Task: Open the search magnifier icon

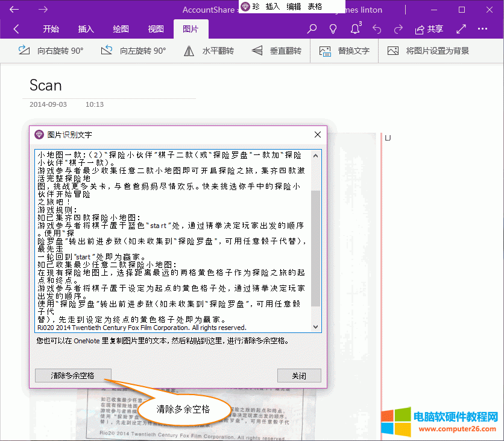Action: 312,28
